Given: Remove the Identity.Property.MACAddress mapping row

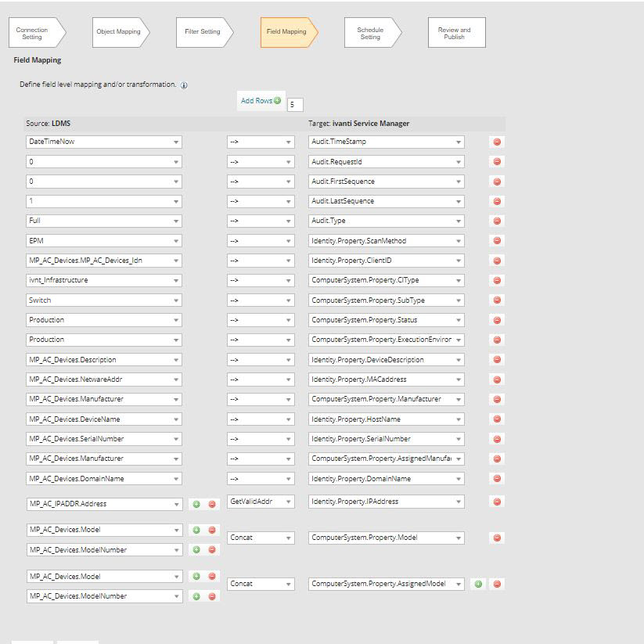Looking at the screenshot, I should point(497,380).
